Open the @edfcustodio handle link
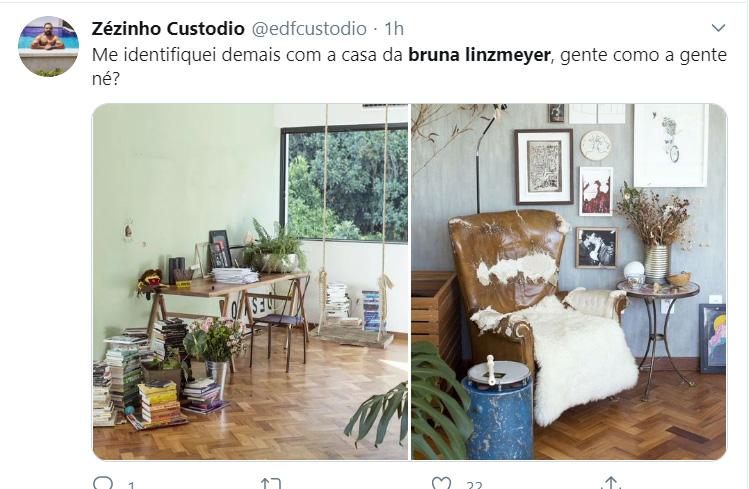The height and width of the screenshot is (489, 749). click(x=309, y=29)
